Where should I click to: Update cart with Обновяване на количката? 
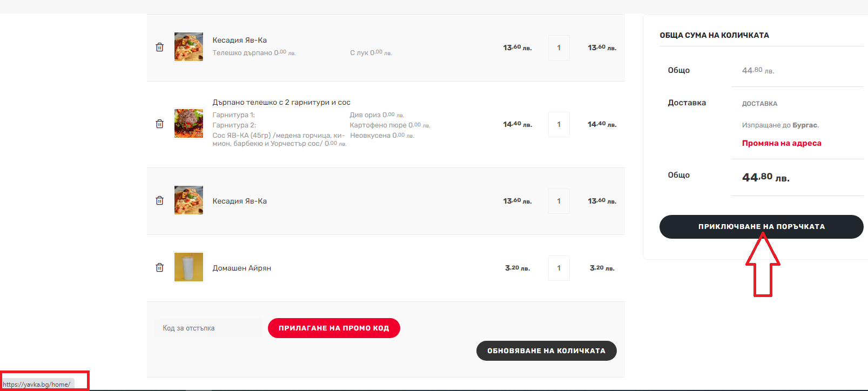[x=546, y=350]
